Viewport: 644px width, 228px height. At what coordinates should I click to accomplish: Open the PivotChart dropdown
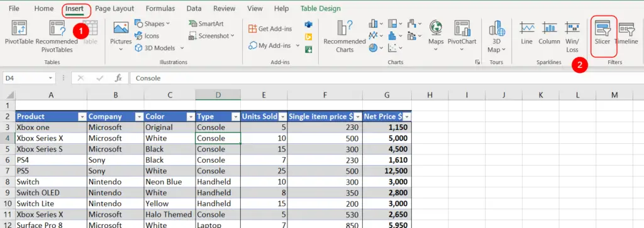click(462, 49)
